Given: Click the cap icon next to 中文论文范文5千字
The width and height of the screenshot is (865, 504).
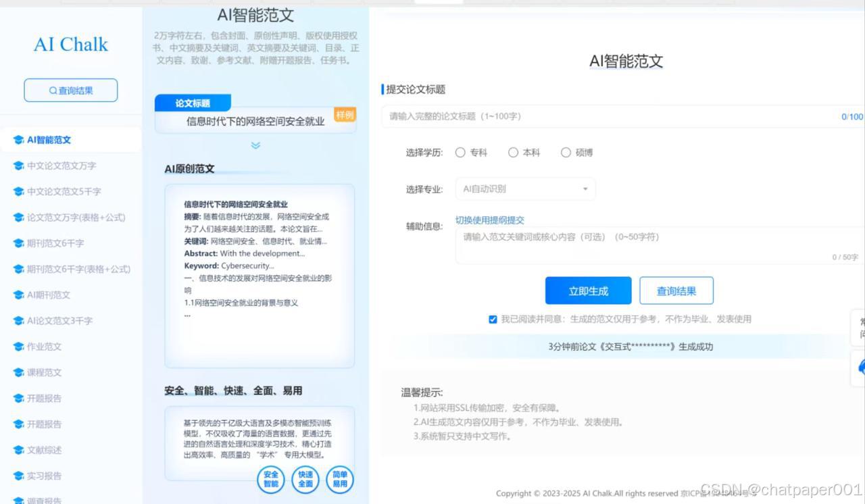Looking at the screenshot, I should (x=18, y=192).
